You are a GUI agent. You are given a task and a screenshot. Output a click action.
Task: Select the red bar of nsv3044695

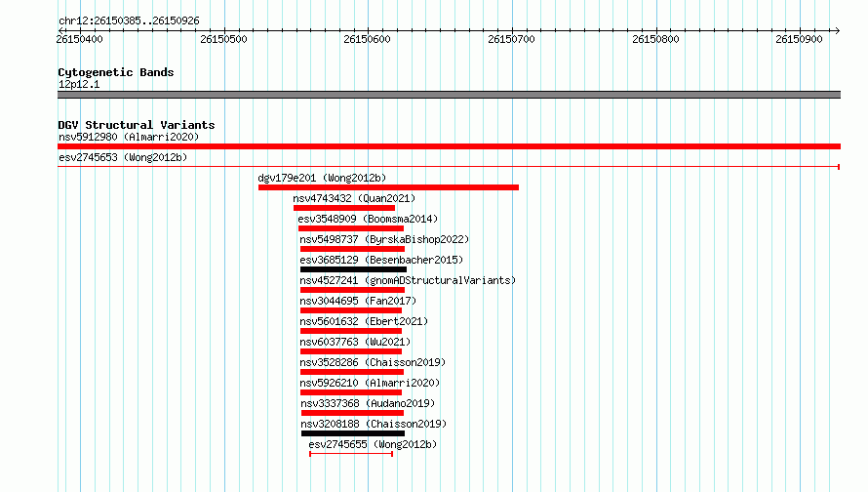351,310
